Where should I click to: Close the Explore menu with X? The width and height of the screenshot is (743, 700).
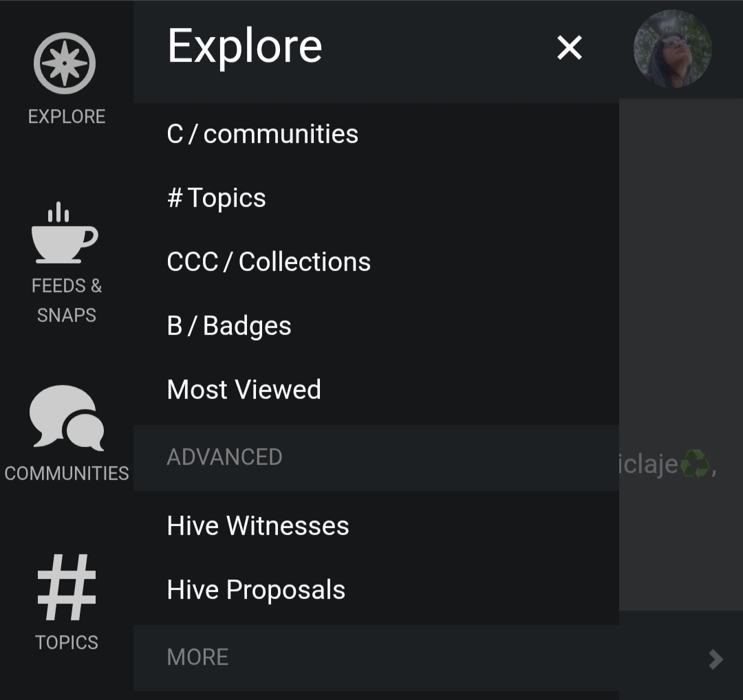tap(570, 48)
